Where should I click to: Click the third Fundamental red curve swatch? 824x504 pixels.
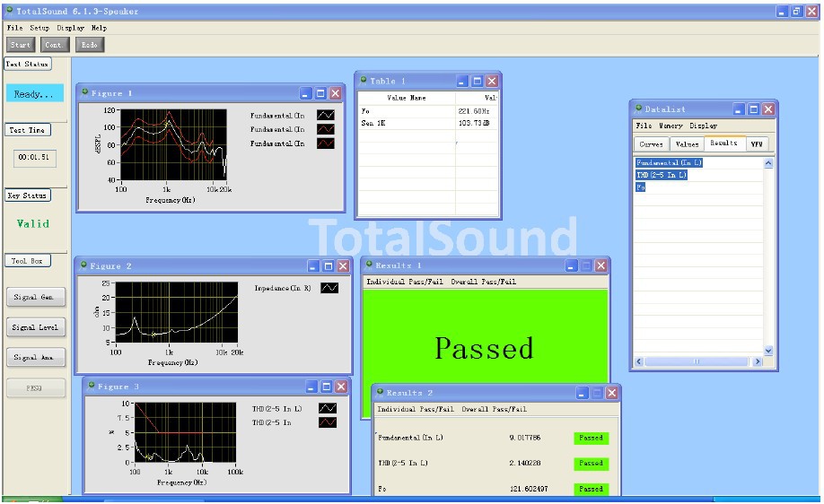[x=326, y=143]
